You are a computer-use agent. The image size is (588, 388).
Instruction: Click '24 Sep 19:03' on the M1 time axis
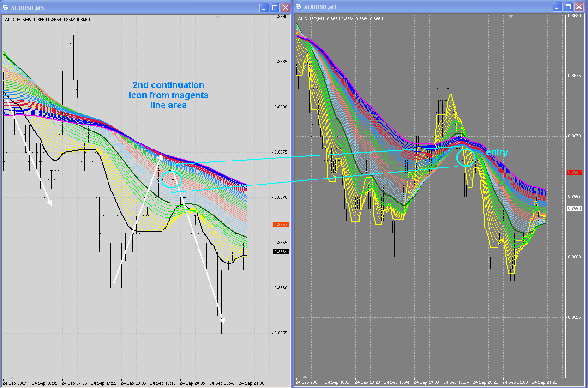click(x=426, y=382)
